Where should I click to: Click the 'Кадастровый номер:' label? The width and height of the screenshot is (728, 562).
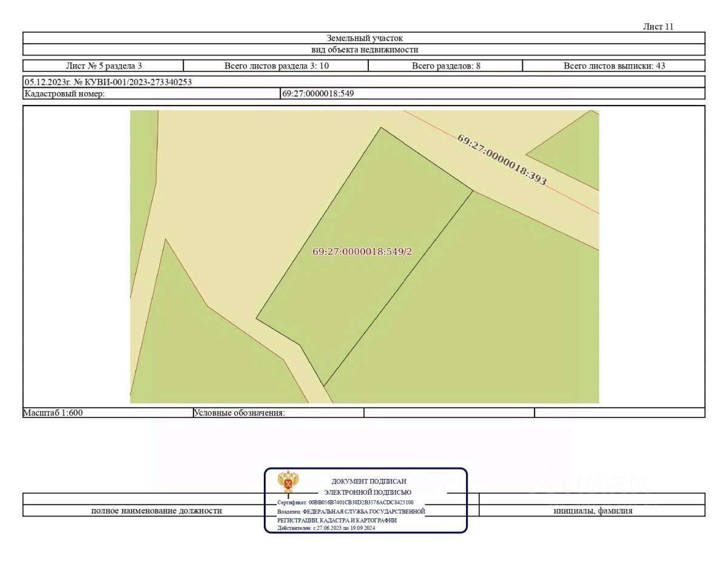click(64, 94)
